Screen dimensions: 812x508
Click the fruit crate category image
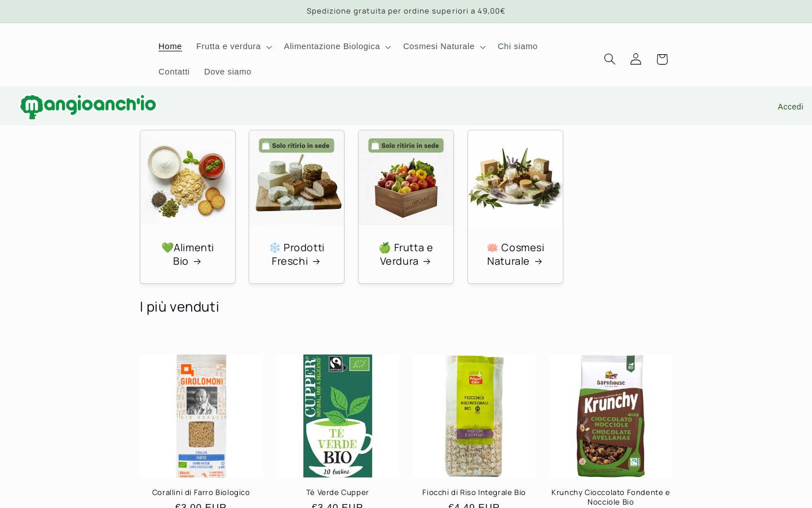[x=406, y=178]
